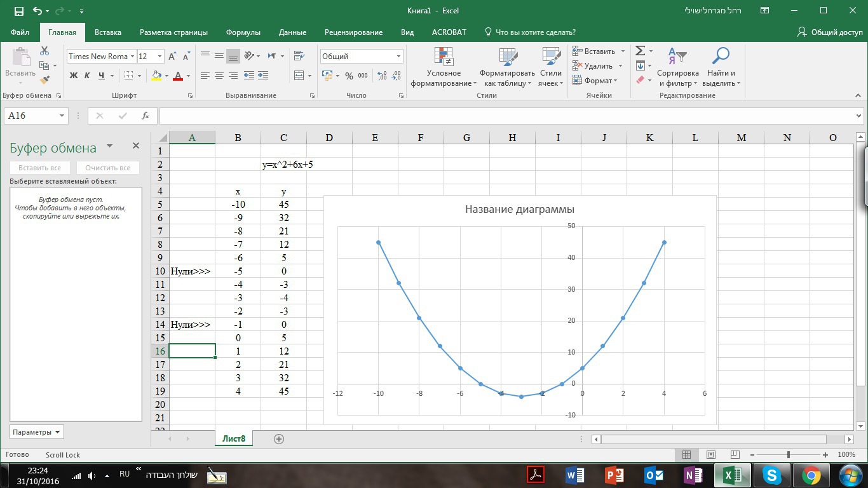Click the yellow fill color swatch
The image size is (868, 488).
tap(156, 76)
